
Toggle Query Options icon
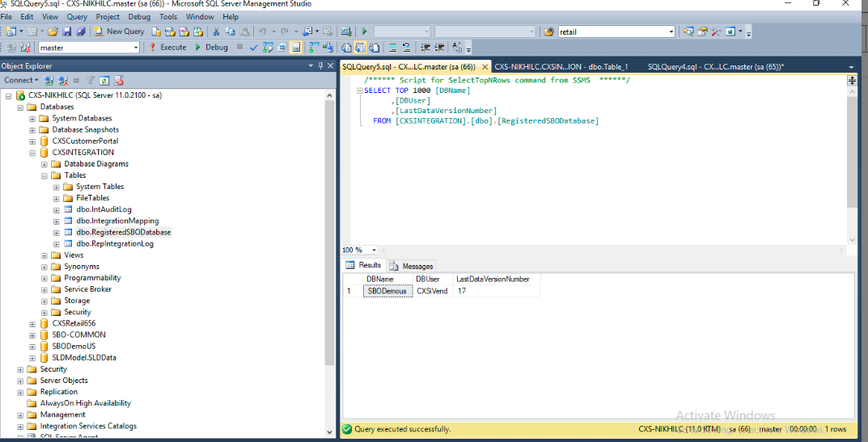pos(282,48)
